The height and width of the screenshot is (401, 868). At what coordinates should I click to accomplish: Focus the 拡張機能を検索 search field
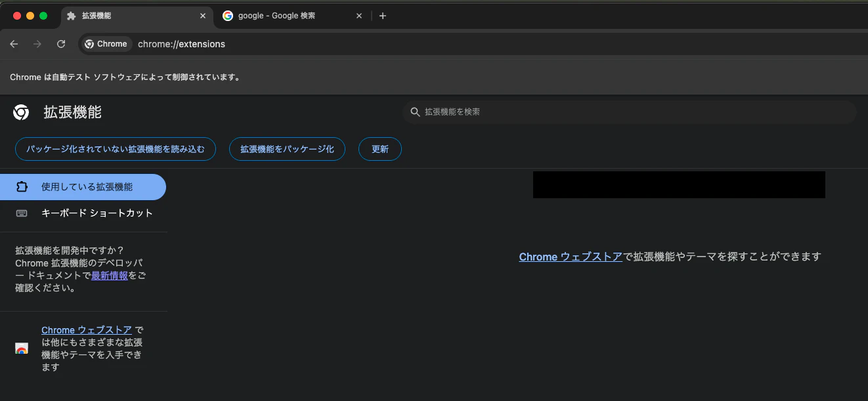629,112
